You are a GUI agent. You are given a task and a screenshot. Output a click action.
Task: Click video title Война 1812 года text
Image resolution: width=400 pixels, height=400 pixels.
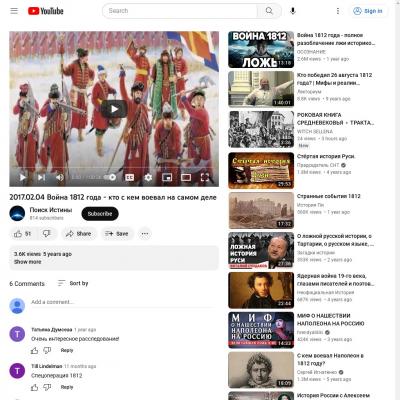(113, 197)
